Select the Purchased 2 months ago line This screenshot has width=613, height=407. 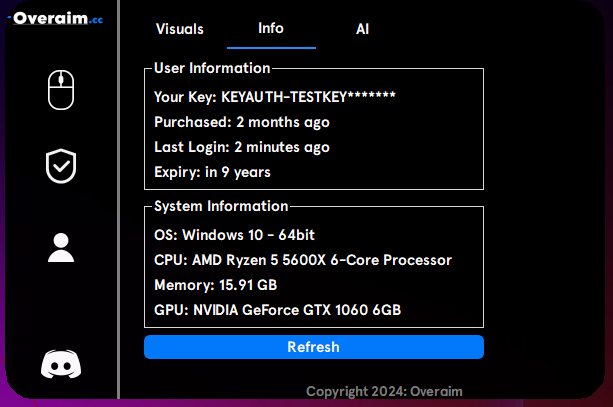[242, 122]
